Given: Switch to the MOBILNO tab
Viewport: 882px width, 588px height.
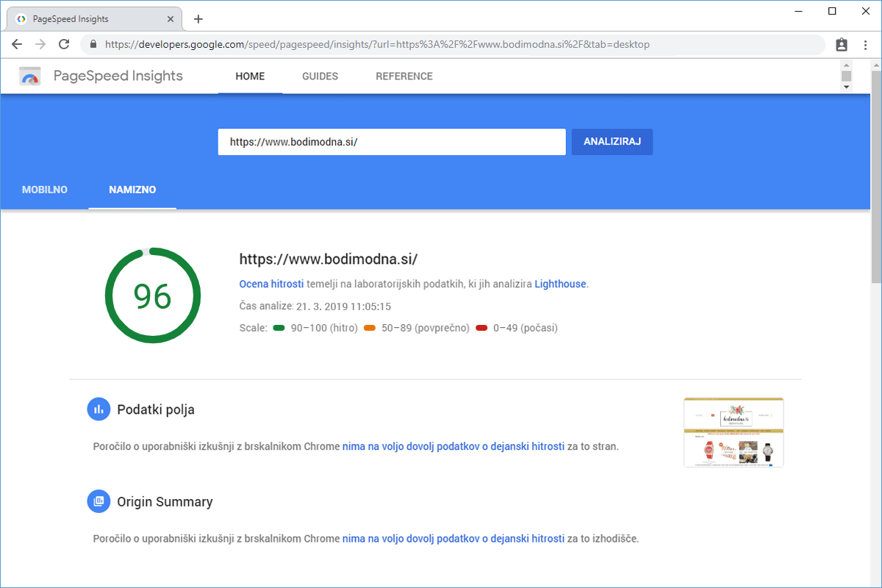Looking at the screenshot, I should (45, 190).
